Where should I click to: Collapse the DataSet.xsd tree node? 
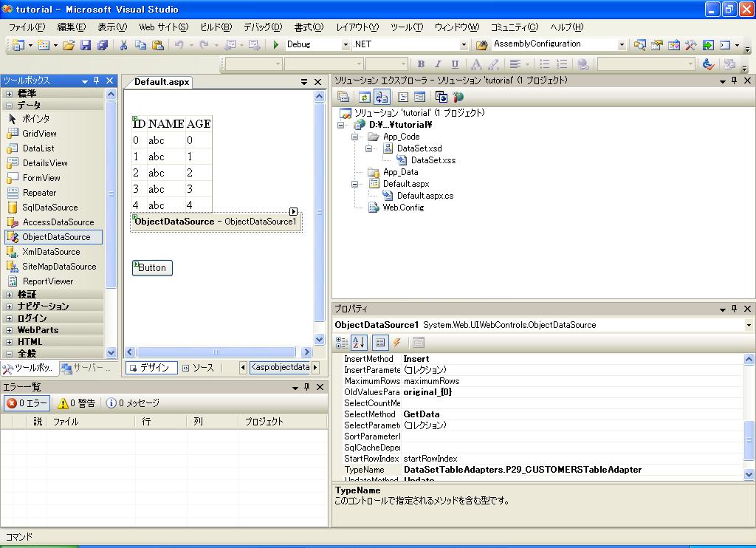(x=369, y=148)
